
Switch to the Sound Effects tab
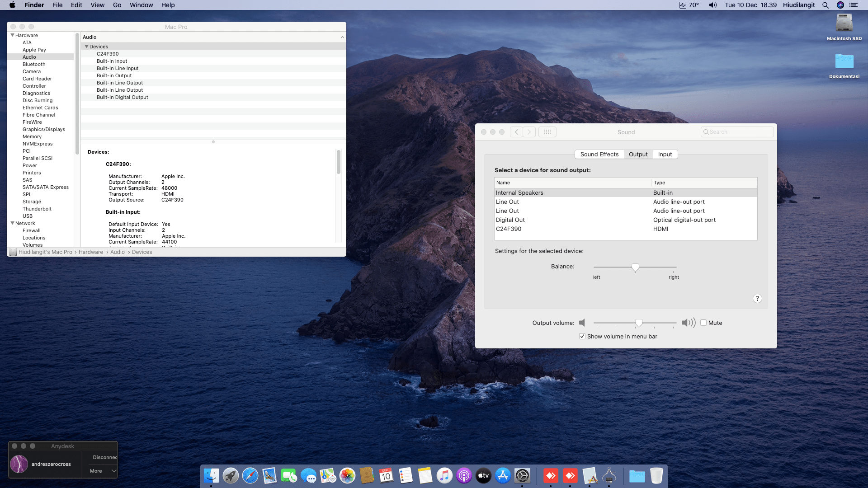coord(599,154)
